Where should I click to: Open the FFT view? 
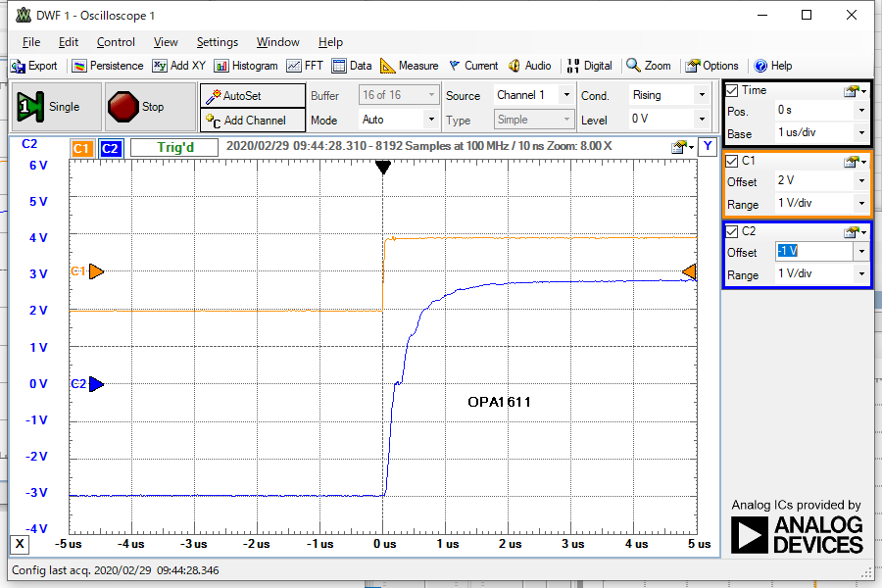[305, 66]
